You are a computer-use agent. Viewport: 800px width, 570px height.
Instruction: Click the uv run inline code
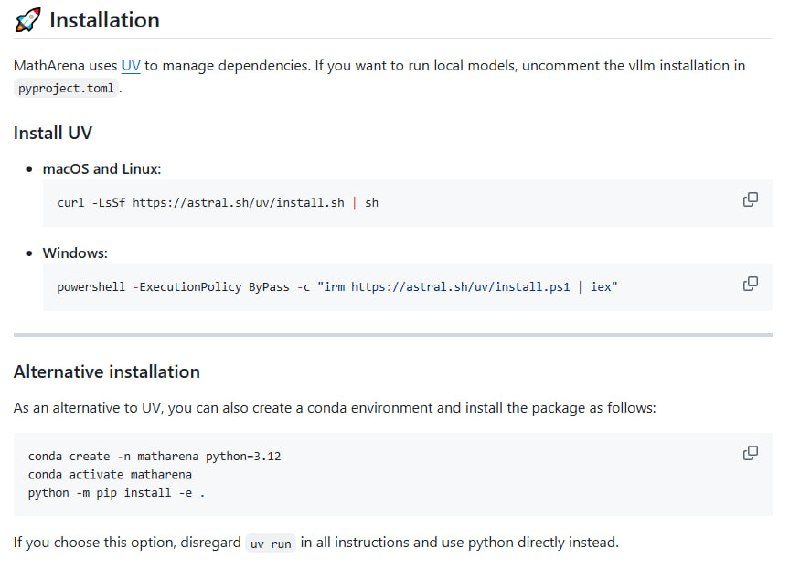click(x=270, y=544)
